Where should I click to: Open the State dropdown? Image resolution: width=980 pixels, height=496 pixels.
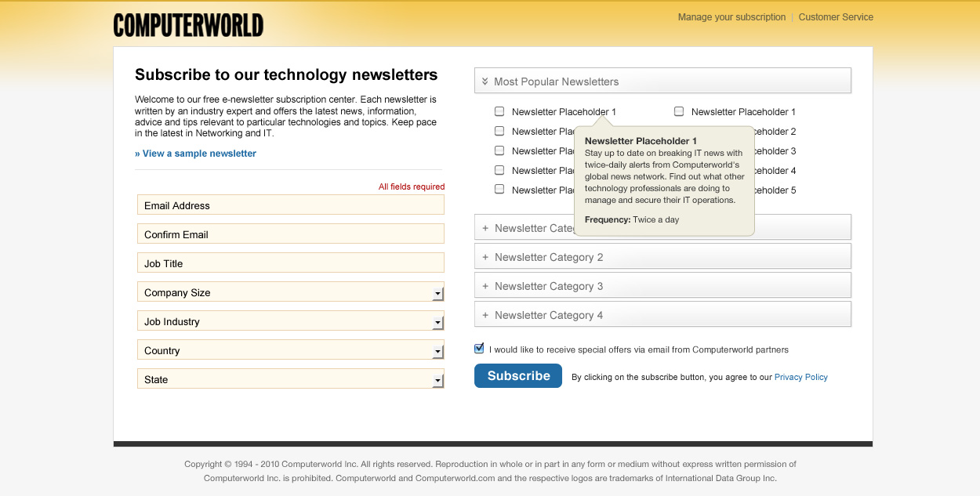291,379
